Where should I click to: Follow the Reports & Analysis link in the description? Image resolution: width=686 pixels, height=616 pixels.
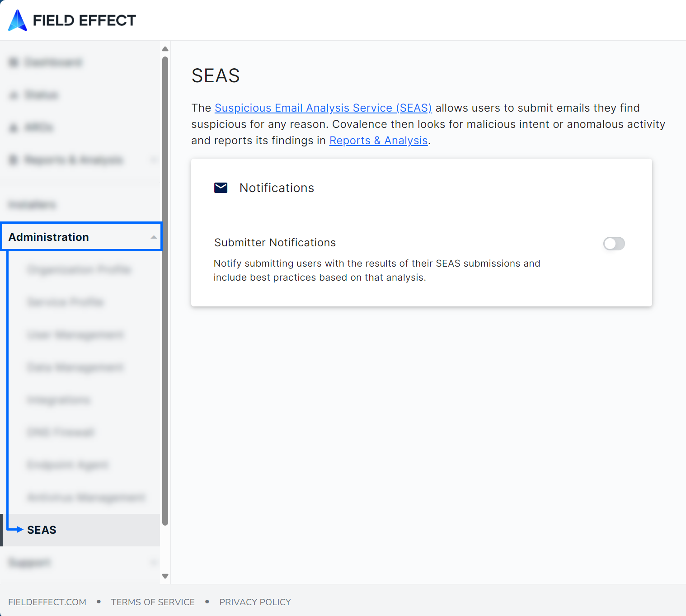point(378,141)
